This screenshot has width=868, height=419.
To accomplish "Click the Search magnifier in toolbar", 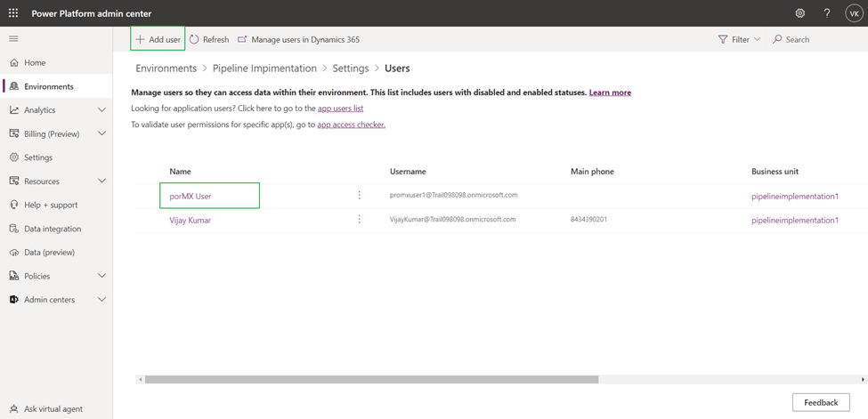I will coord(777,39).
